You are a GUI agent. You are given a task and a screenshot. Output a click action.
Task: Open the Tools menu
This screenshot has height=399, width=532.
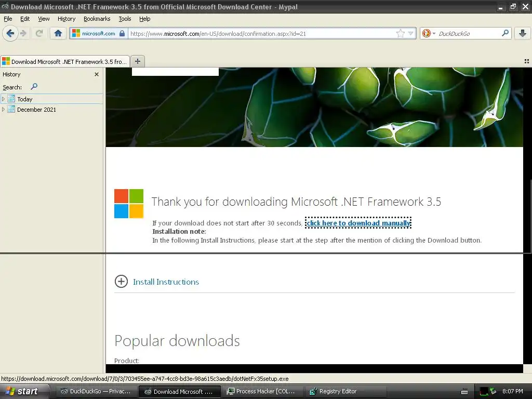[125, 19]
